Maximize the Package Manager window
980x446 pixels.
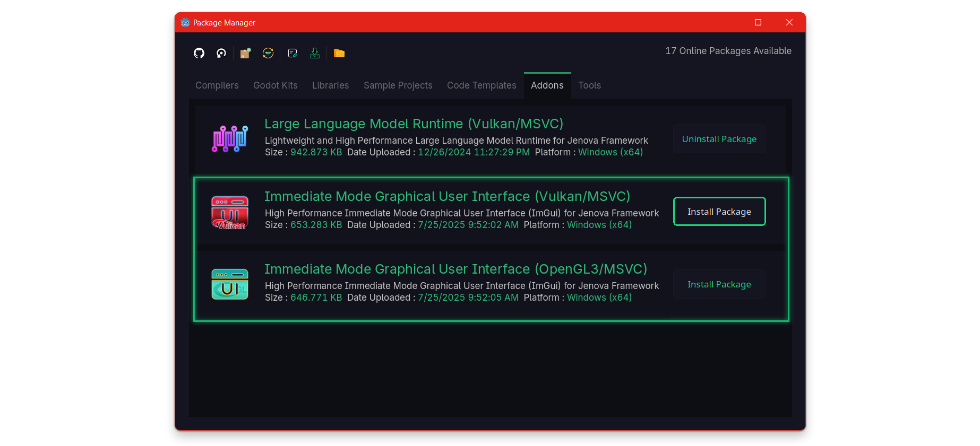758,22
